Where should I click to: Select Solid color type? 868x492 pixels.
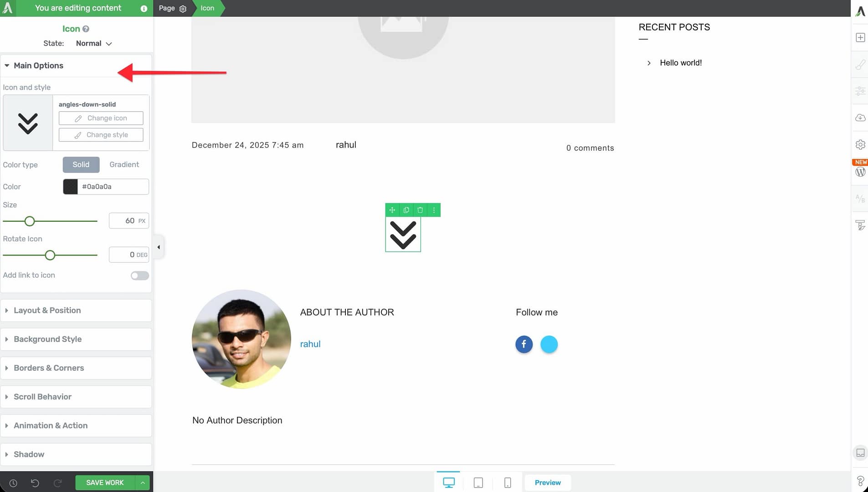pyautogui.click(x=81, y=164)
